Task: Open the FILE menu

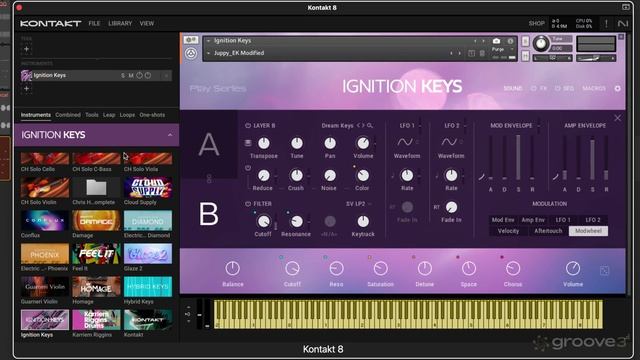Action: coord(94,24)
